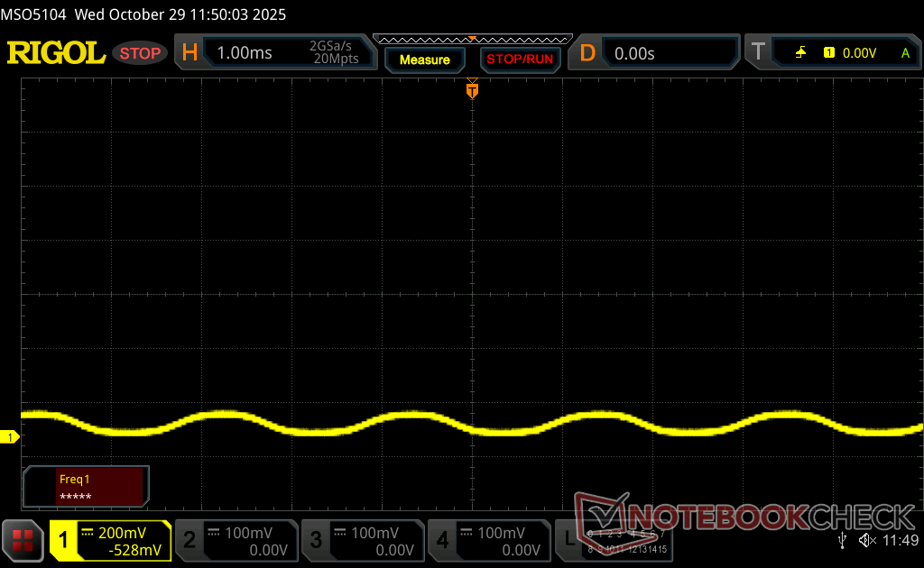Click the red STOP status badge

pos(140,53)
